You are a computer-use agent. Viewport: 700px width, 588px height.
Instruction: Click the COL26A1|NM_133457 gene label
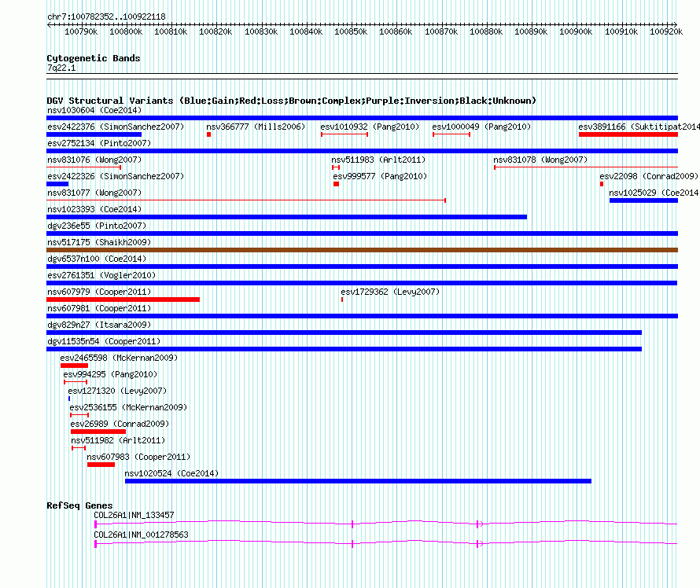[x=134, y=515]
